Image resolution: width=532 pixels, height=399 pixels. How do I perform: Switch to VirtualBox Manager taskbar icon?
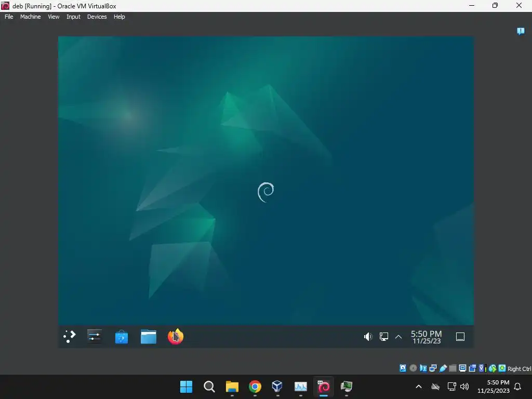pyautogui.click(x=277, y=387)
